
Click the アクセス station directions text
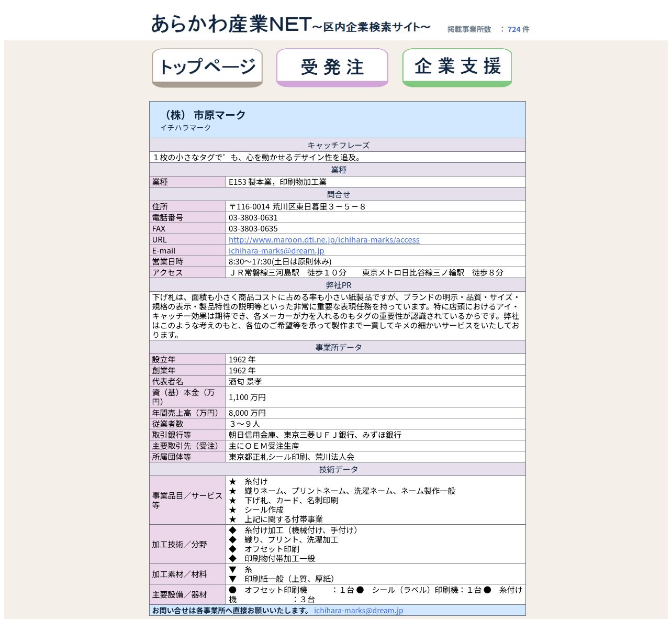pyautogui.click(x=366, y=273)
